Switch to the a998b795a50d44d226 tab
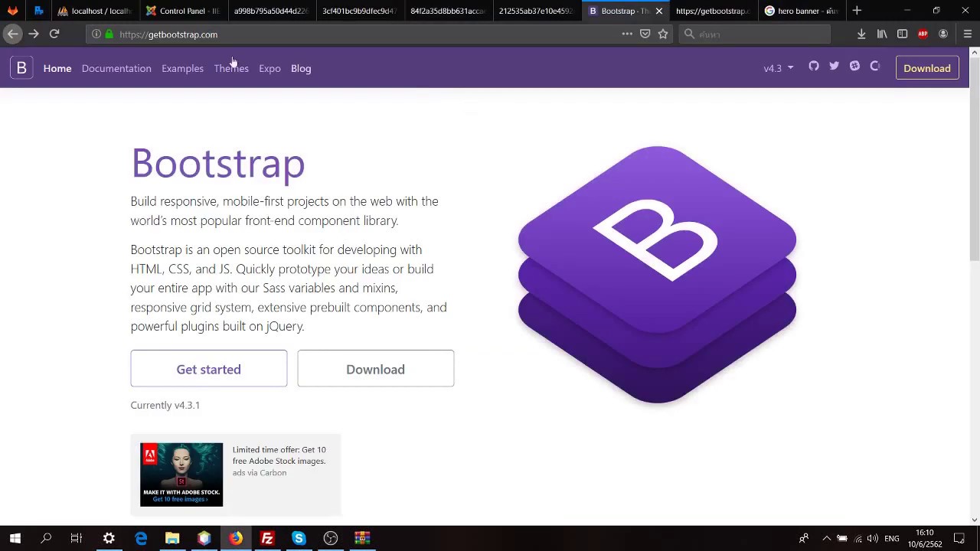The width and height of the screenshot is (980, 551). 272,11
